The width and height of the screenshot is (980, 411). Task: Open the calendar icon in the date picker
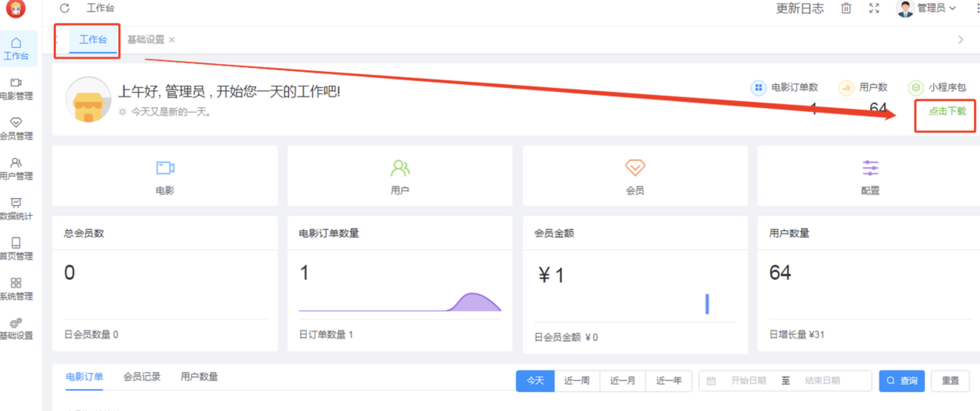pyautogui.click(x=711, y=380)
